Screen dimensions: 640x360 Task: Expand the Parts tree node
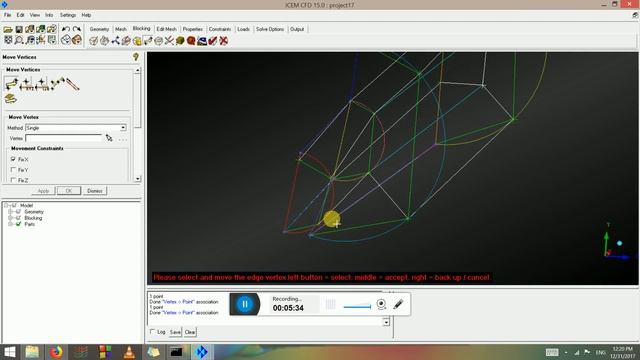(x=10, y=224)
